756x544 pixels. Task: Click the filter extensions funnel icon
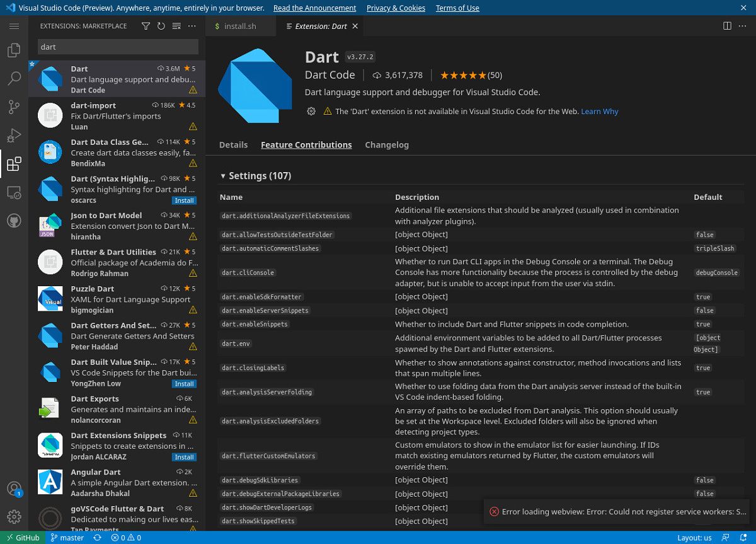point(146,26)
